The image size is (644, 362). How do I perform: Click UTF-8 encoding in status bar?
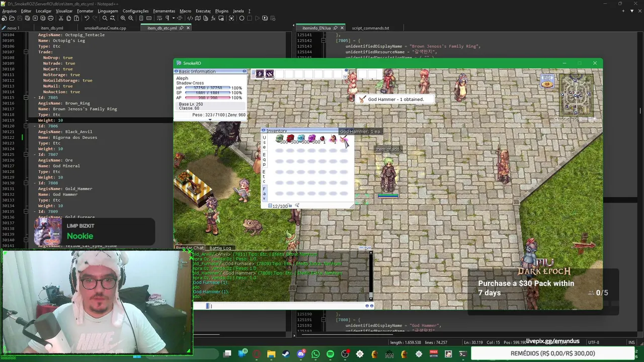(x=593, y=342)
